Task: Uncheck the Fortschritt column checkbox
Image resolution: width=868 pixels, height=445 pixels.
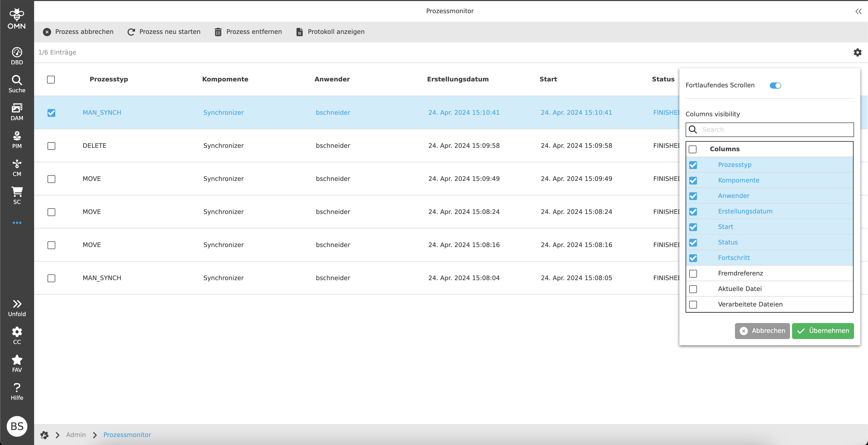Action: tap(693, 258)
